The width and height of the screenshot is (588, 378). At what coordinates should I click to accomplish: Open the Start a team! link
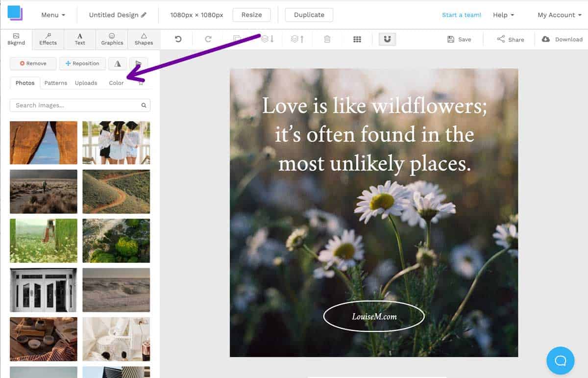click(x=462, y=15)
